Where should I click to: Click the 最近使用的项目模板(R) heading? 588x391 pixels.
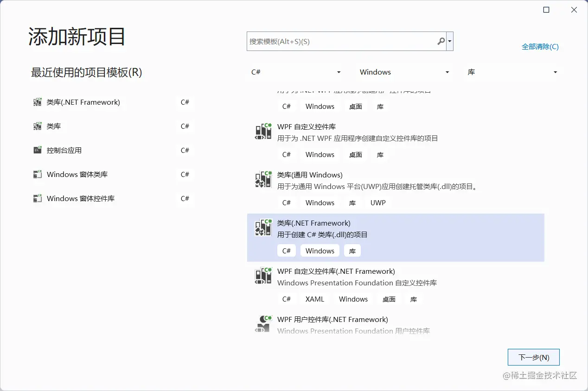(87, 72)
